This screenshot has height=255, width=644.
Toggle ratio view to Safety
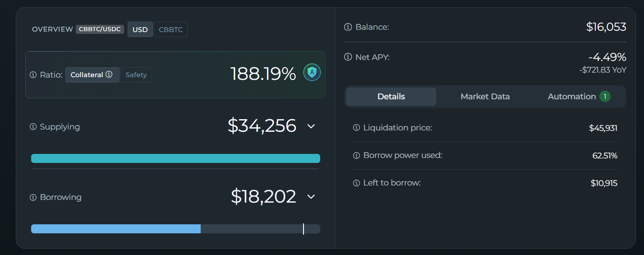[x=136, y=75]
